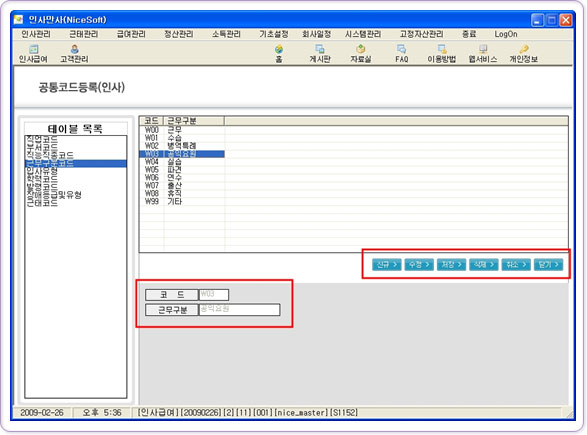Click the 삭제 button
The width and height of the screenshot is (587, 435).
pos(484,265)
